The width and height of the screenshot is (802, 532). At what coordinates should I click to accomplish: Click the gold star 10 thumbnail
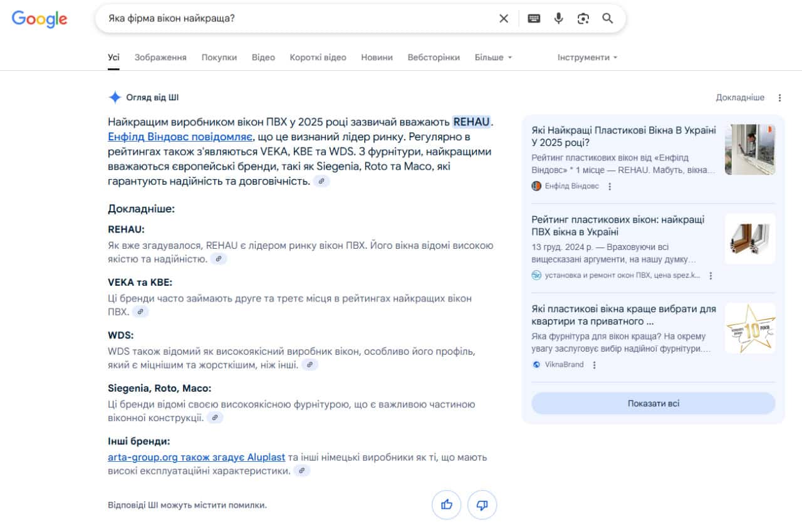750,328
